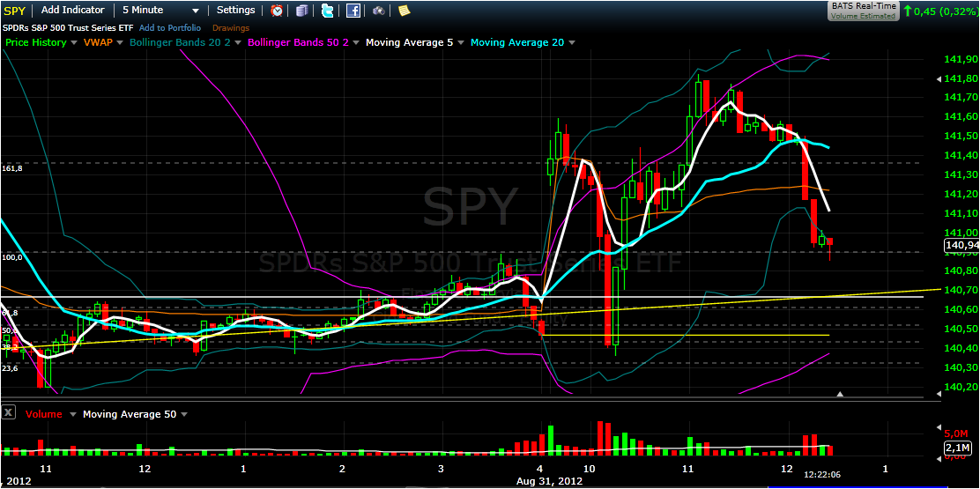980x489 pixels.
Task: Click the green up-arrow next to 0,45 change
Action: click(908, 10)
